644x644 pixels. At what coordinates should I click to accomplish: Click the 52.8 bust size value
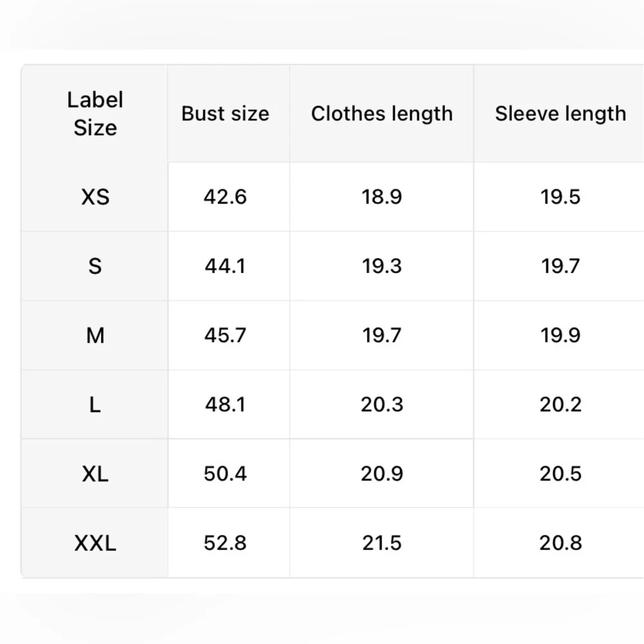(225, 543)
